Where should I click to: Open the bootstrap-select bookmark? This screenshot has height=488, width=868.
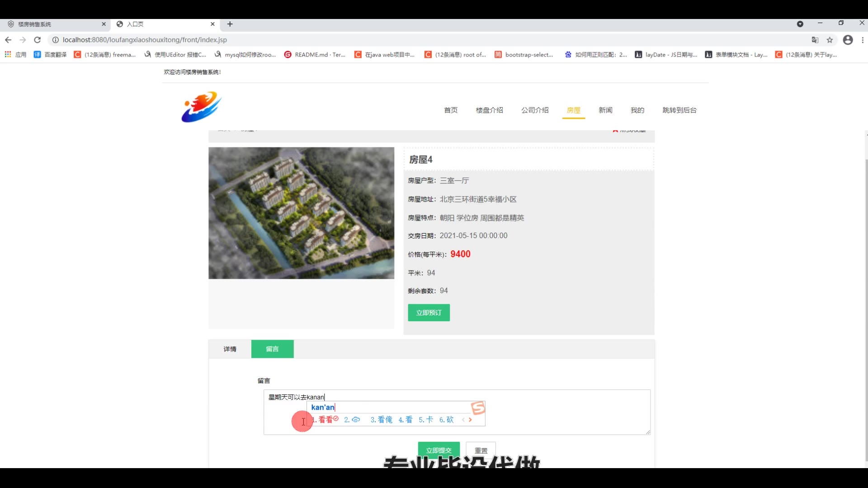point(524,55)
